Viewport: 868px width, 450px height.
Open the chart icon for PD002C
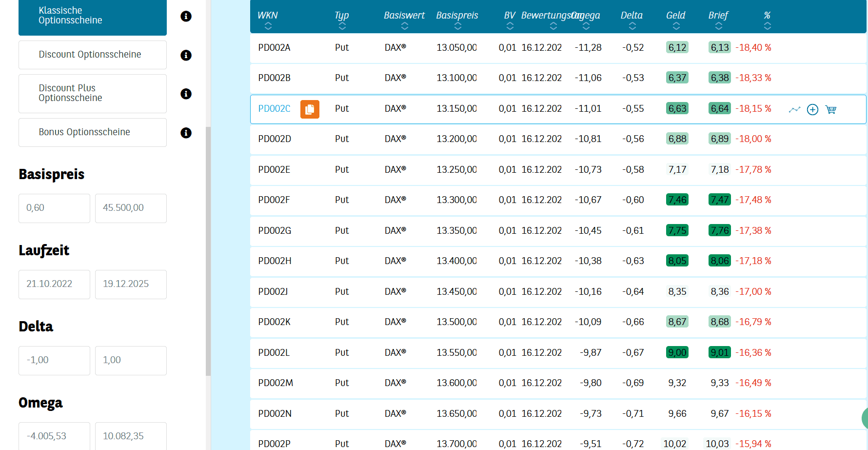pyautogui.click(x=794, y=109)
